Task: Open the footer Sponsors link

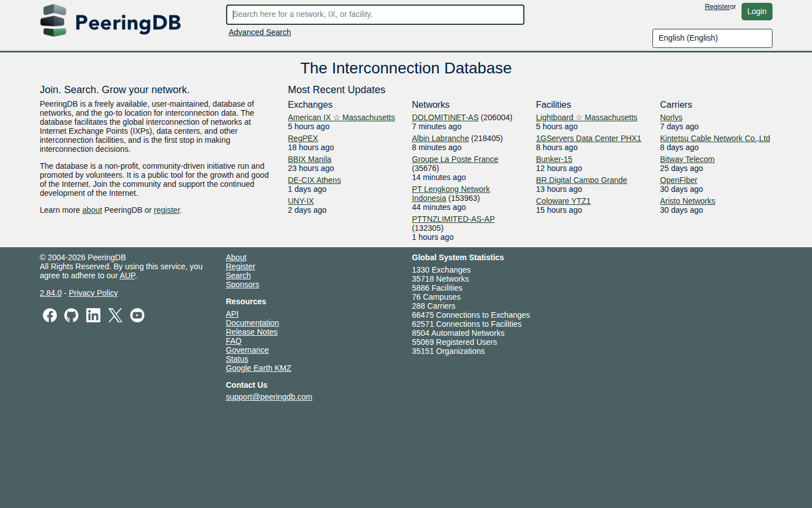Action: 242,284
